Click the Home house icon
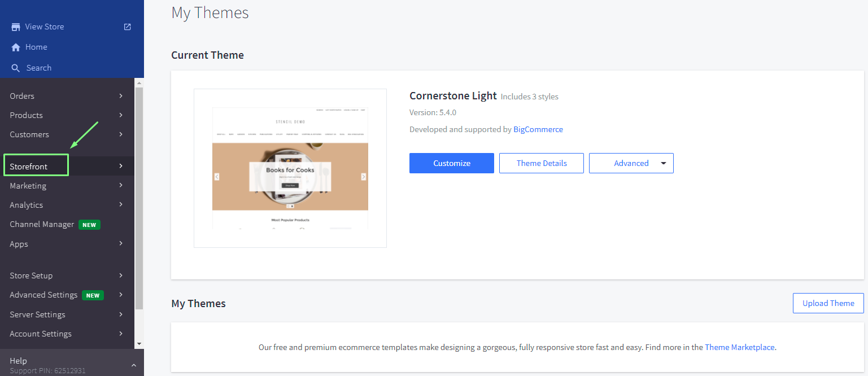 point(16,47)
